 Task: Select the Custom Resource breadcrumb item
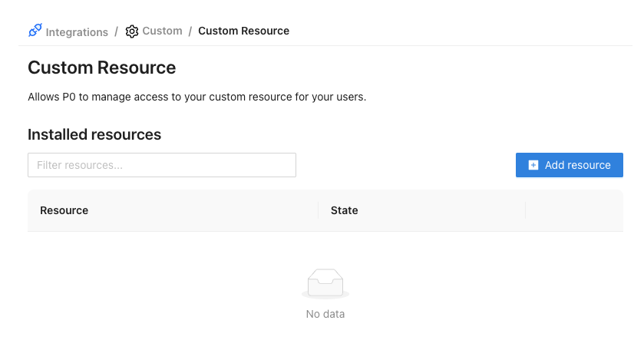[243, 31]
